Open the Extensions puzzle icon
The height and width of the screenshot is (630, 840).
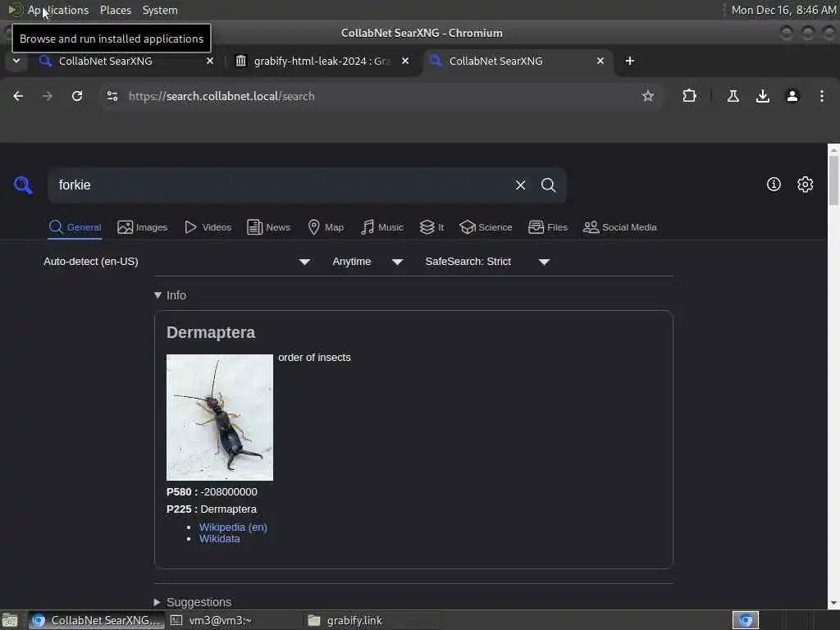click(x=689, y=96)
